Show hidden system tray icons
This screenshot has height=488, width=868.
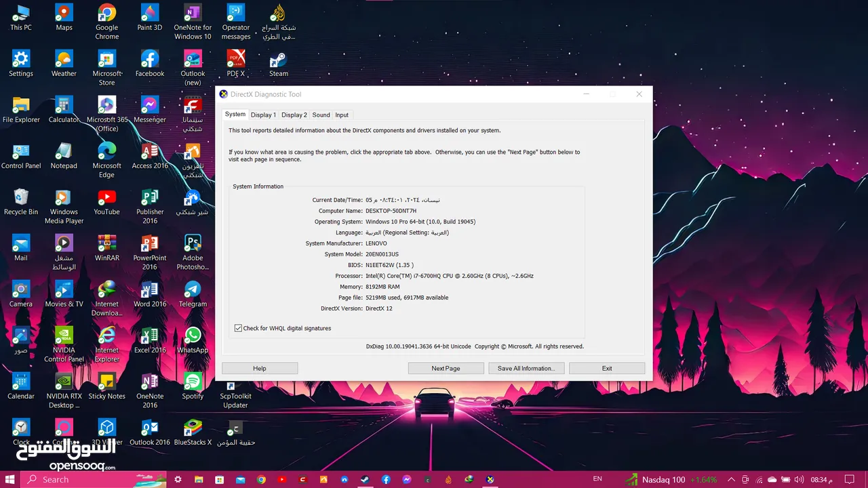pos(731,479)
